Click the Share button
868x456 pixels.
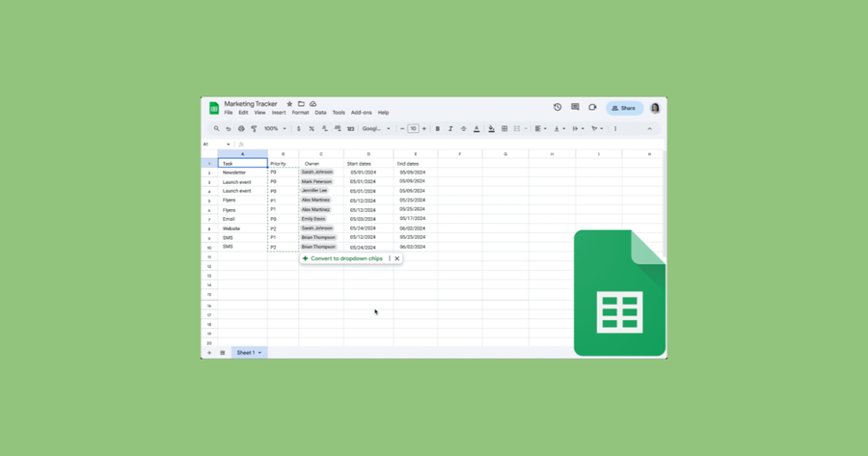coord(624,108)
